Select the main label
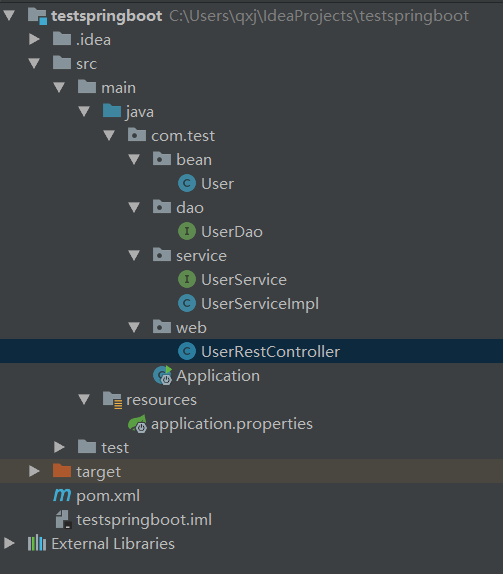Viewport: 503px width, 574px height. pos(118,88)
